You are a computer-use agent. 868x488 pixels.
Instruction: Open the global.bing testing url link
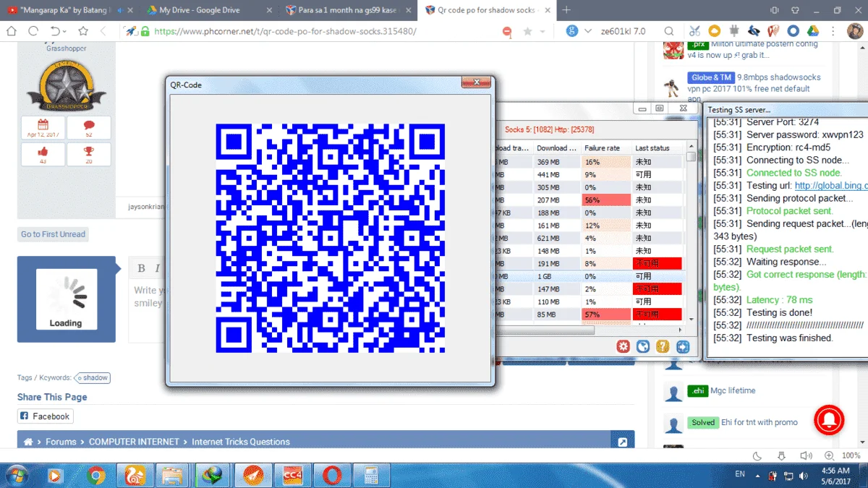point(830,186)
